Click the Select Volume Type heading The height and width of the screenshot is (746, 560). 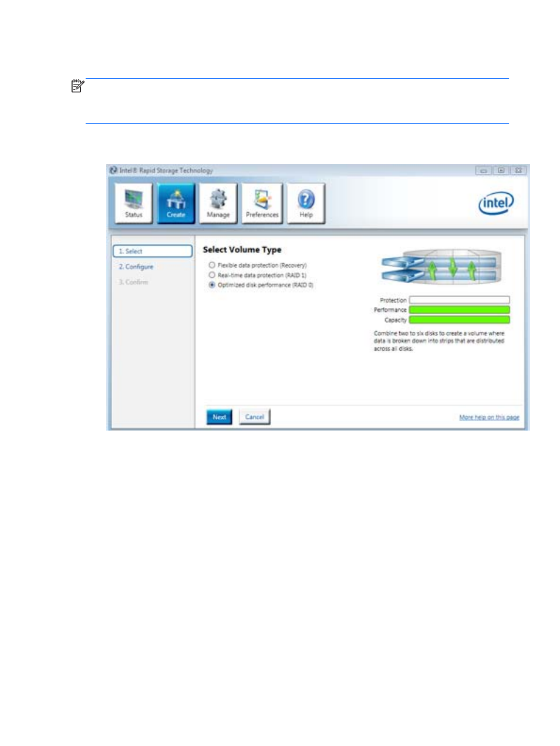(x=242, y=250)
